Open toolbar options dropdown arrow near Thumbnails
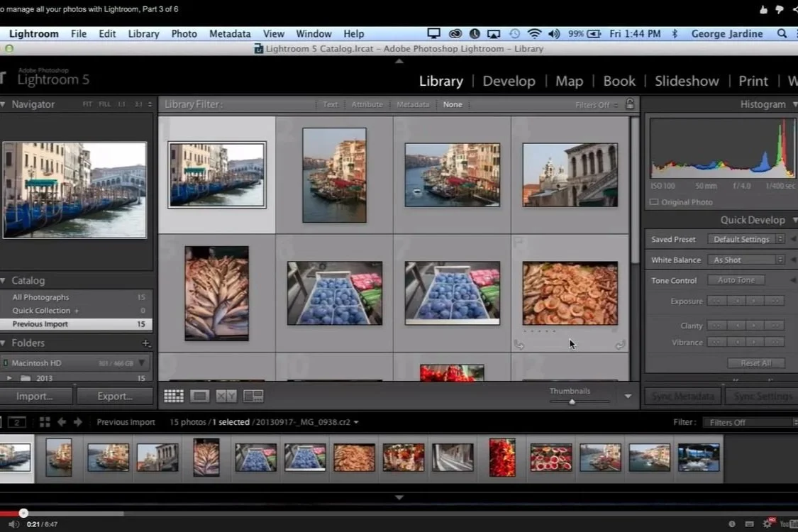Viewport: 798px width, 532px height. click(x=628, y=396)
